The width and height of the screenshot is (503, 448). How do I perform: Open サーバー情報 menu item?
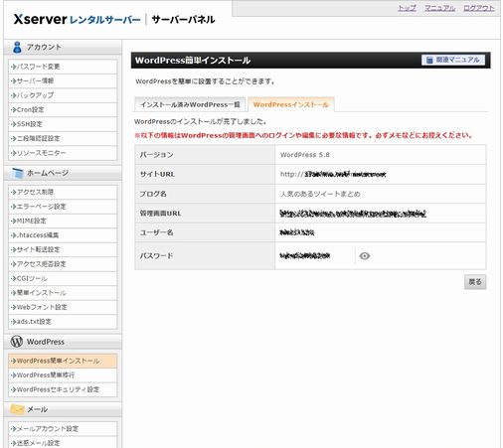(63, 80)
